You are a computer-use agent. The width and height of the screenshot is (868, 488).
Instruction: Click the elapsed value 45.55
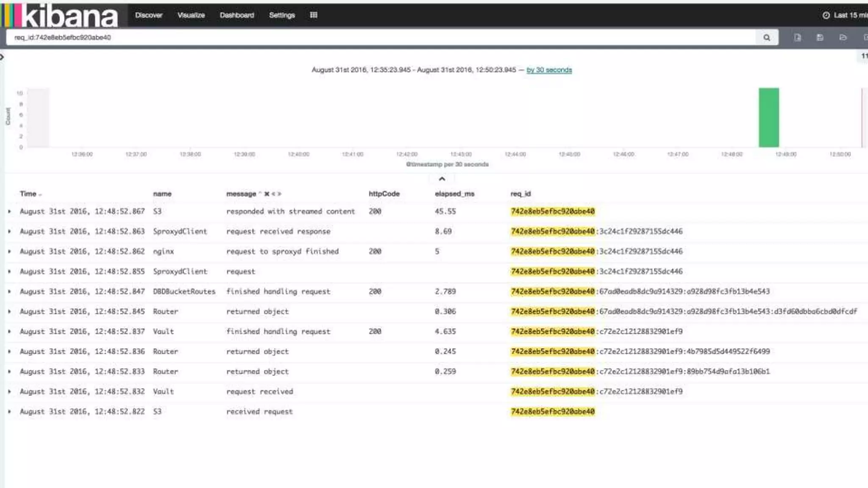[x=445, y=211]
